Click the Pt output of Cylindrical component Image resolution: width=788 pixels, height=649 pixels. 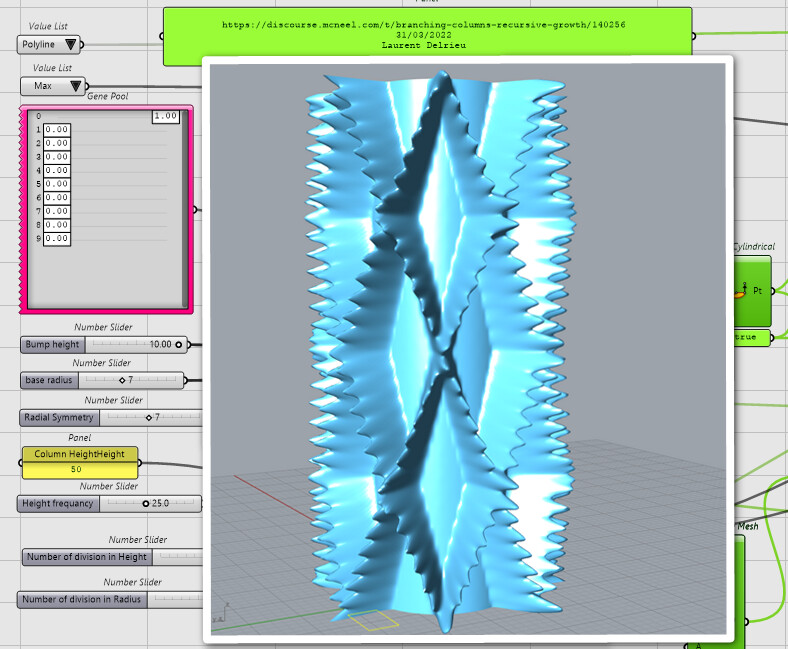pyautogui.click(x=757, y=291)
